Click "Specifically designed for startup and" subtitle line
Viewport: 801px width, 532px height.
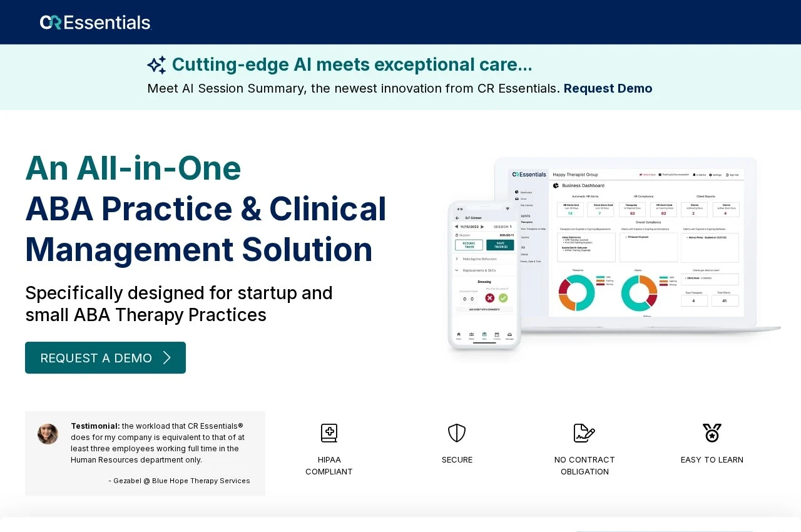tap(179, 293)
